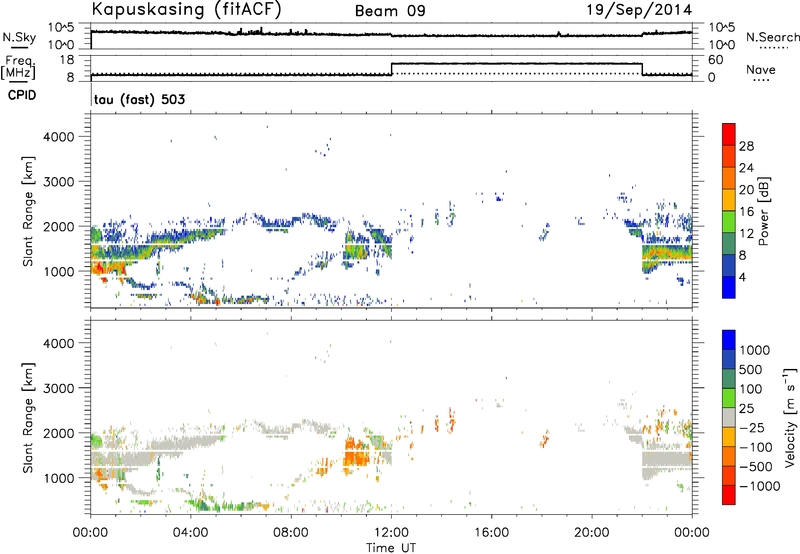800x554 pixels.
Task: Click the strong power echo band after 22:00
Action: 666,253
